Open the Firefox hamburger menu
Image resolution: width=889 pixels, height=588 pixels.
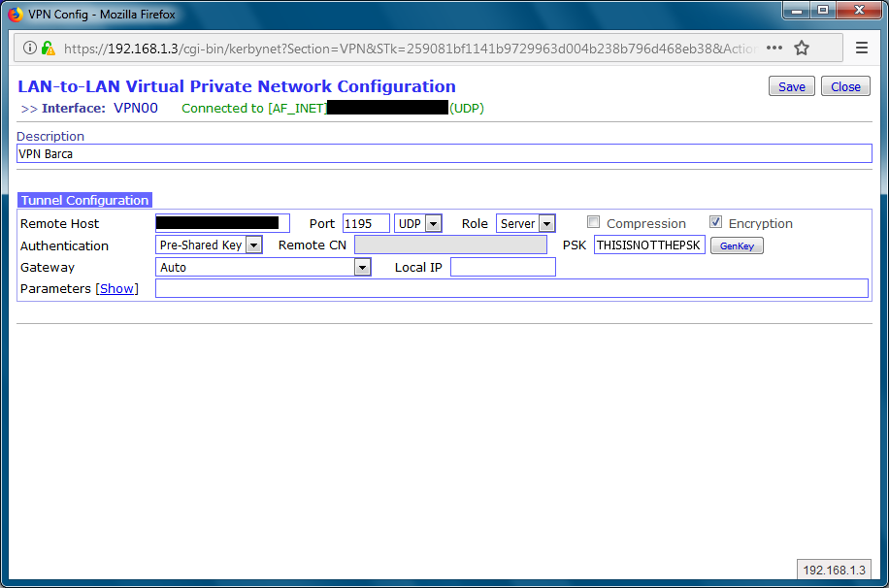pos(862,48)
